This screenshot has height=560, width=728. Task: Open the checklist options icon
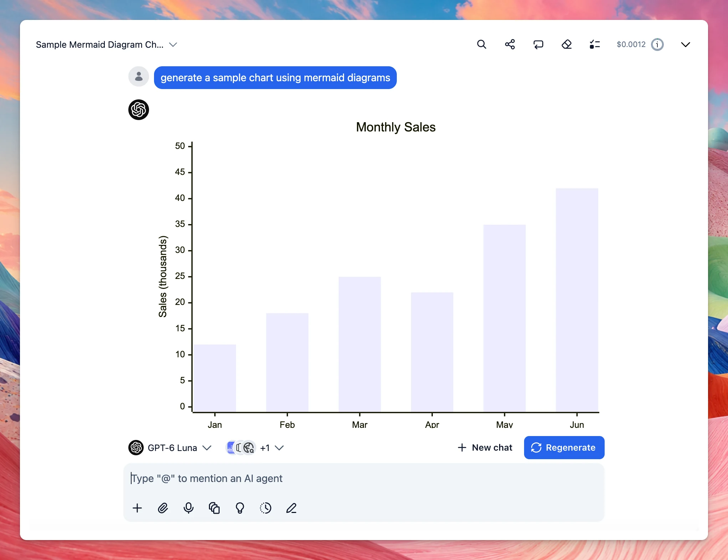(595, 45)
